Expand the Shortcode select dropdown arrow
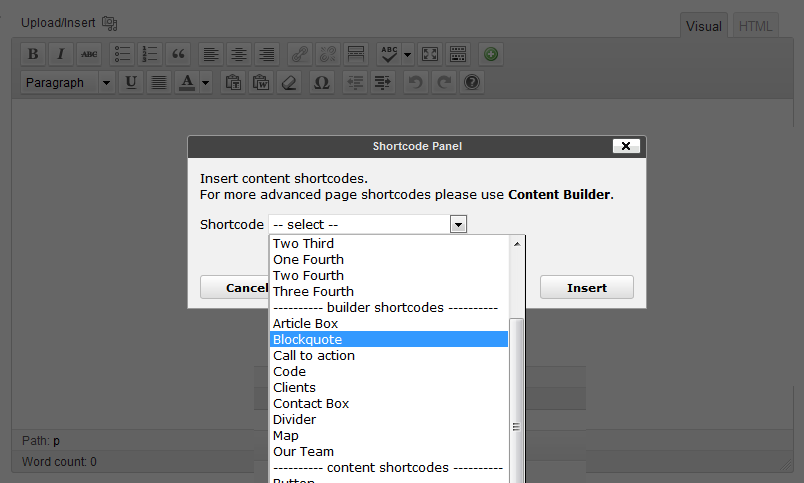Image resolution: width=804 pixels, height=483 pixels. pyautogui.click(x=458, y=224)
